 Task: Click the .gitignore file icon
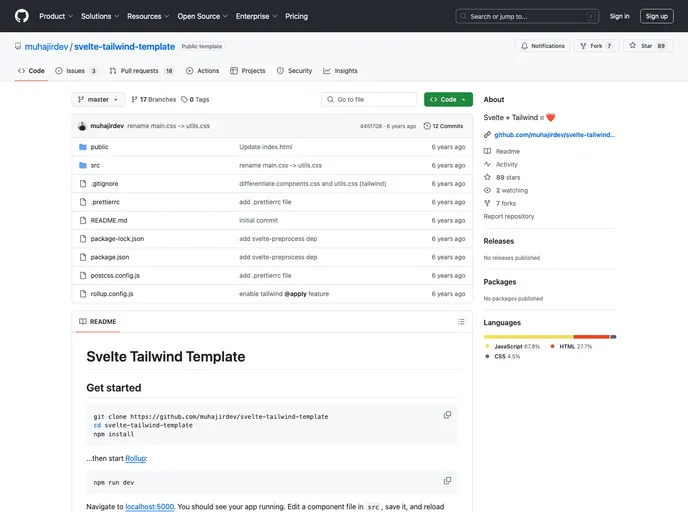[x=82, y=184]
